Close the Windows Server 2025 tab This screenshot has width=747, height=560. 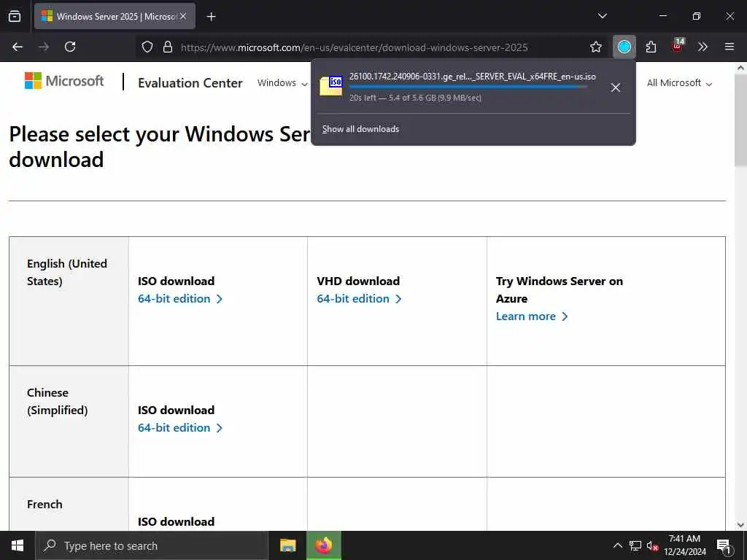point(183,16)
